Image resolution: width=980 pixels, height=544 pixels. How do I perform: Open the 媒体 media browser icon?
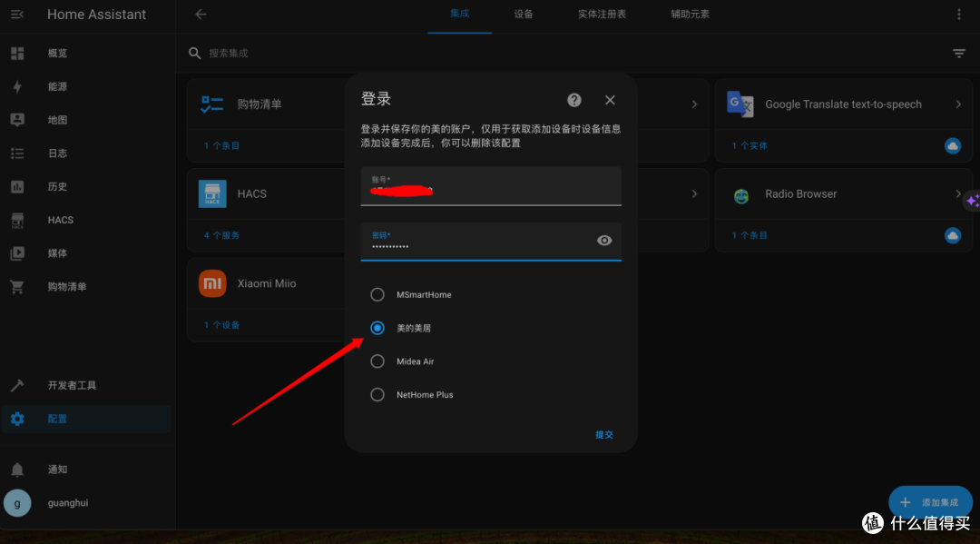click(17, 253)
